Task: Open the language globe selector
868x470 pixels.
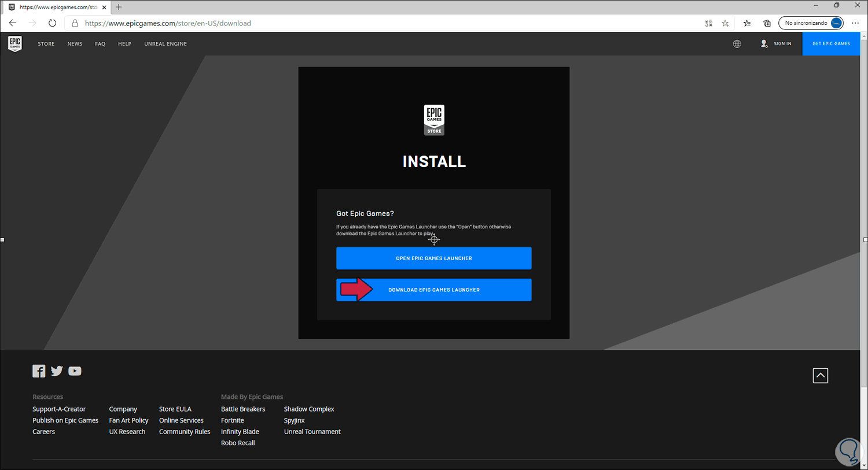Action: pyautogui.click(x=737, y=44)
